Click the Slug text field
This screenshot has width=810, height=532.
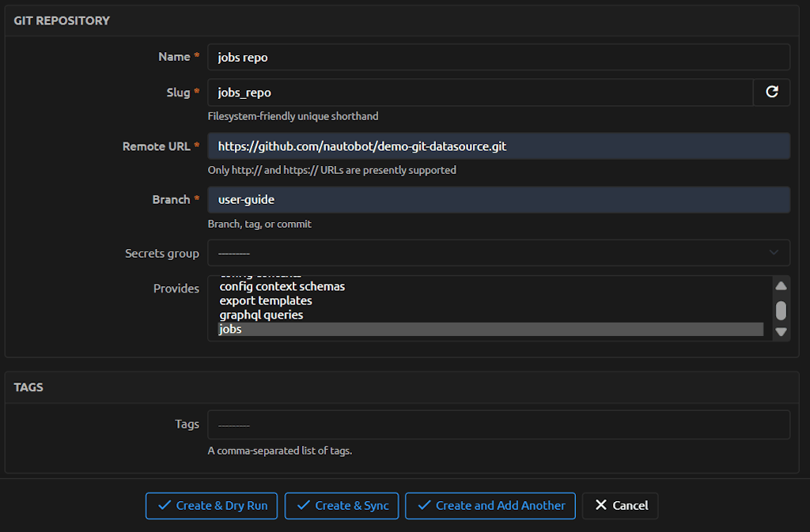479,92
